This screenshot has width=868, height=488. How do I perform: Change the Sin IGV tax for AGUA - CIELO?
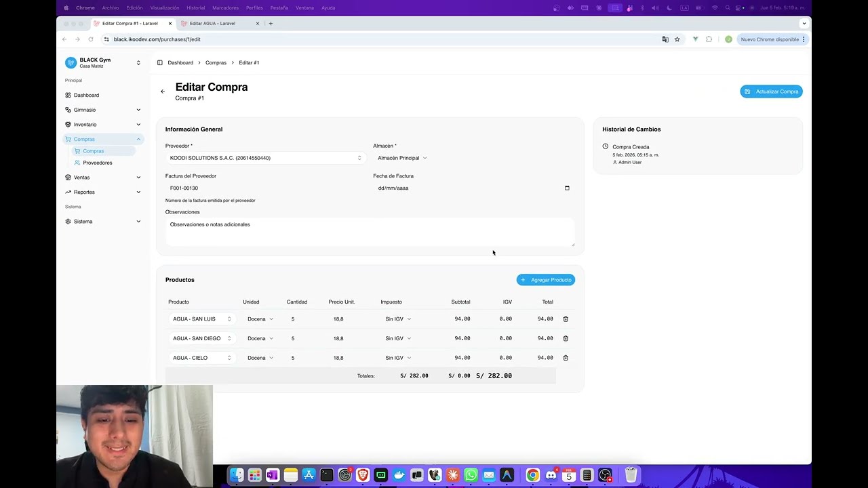398,358
